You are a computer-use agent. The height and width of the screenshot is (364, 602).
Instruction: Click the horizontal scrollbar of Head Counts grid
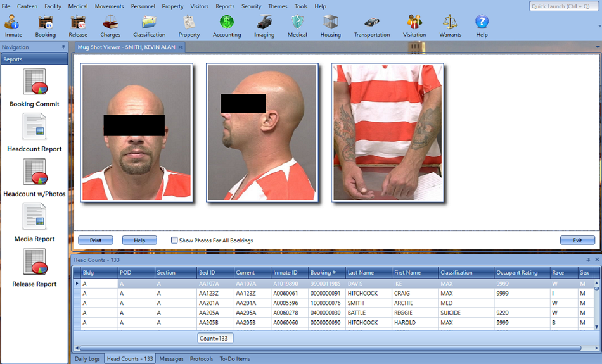point(330,348)
